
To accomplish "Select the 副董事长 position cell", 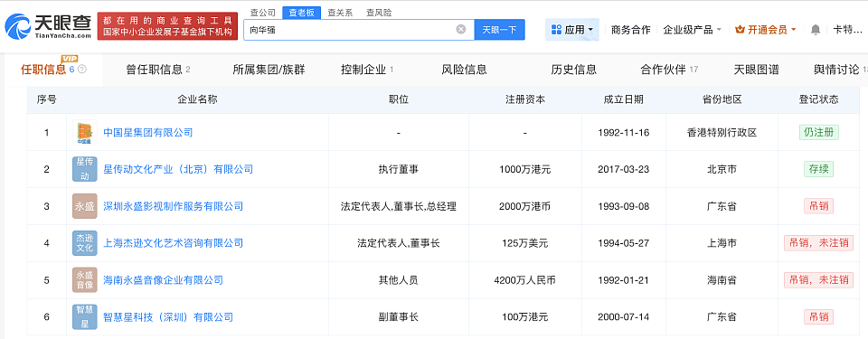I will click(x=399, y=317).
